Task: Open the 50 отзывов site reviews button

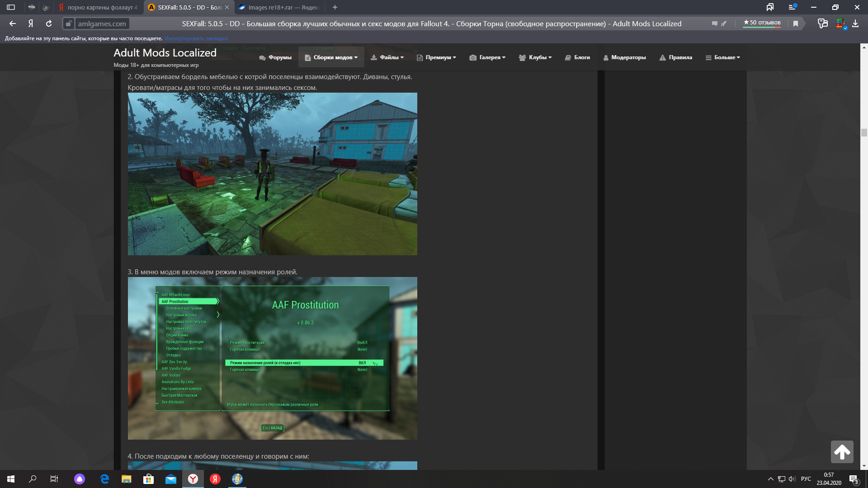Action: (762, 23)
